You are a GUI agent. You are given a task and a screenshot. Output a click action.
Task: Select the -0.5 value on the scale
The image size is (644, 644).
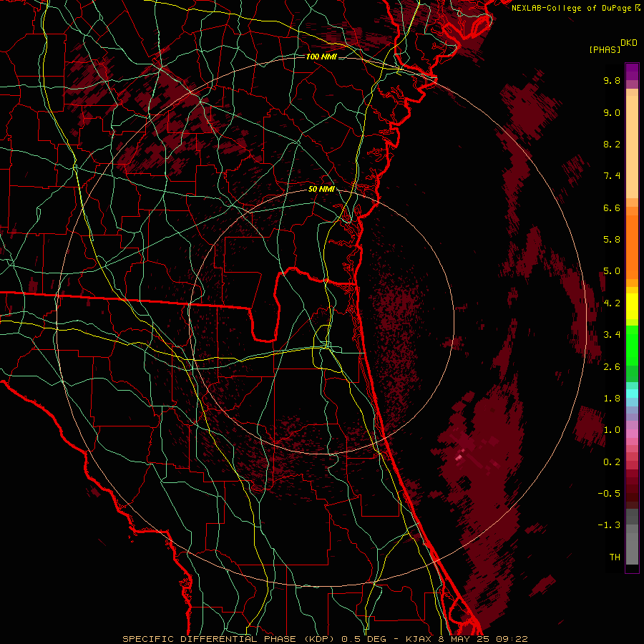click(609, 494)
